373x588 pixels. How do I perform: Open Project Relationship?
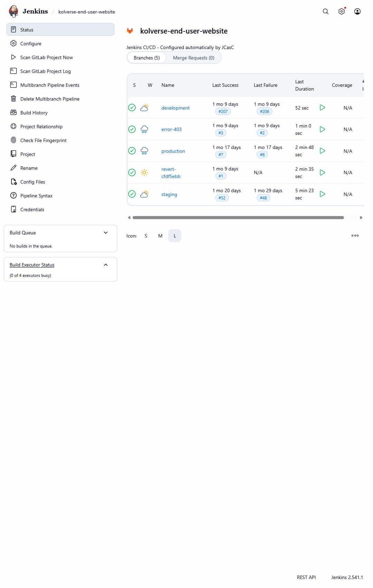tap(60, 127)
